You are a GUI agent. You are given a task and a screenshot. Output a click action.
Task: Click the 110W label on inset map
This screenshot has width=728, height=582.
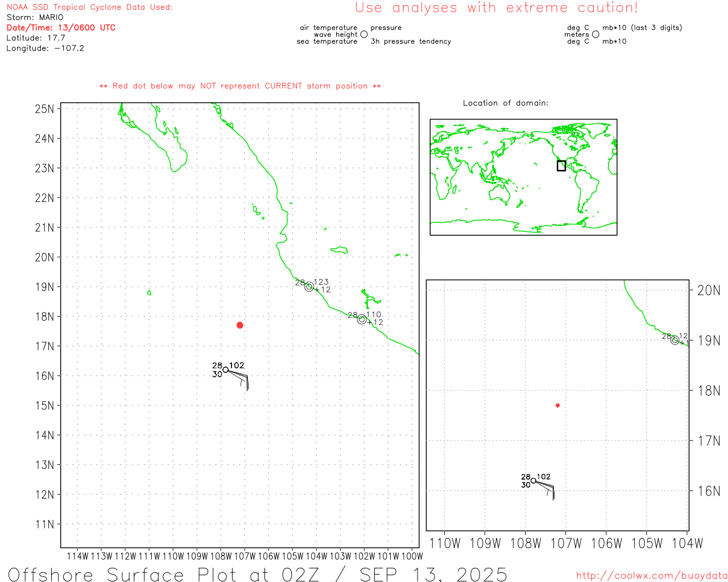point(445,543)
